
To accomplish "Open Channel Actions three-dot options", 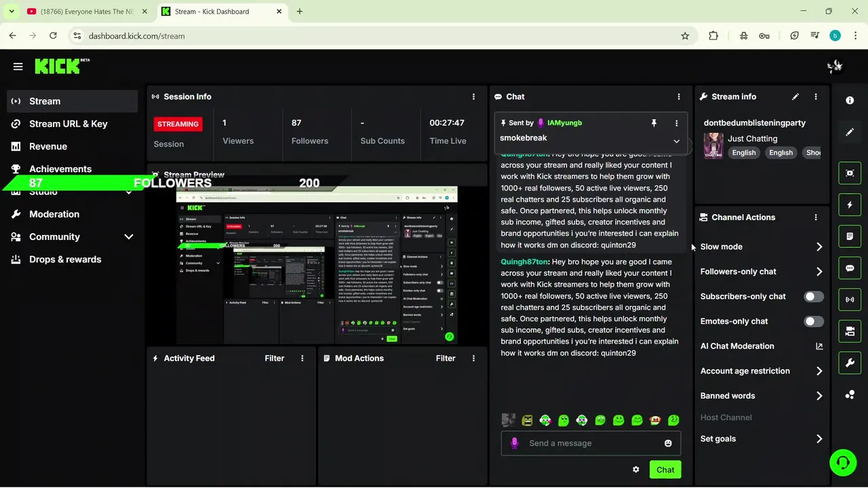I will click(x=816, y=218).
